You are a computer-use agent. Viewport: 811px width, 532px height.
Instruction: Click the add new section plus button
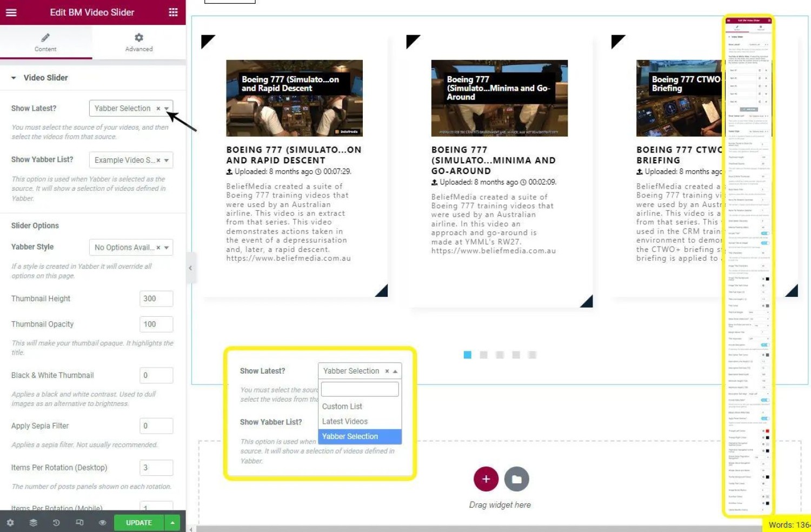click(x=486, y=479)
